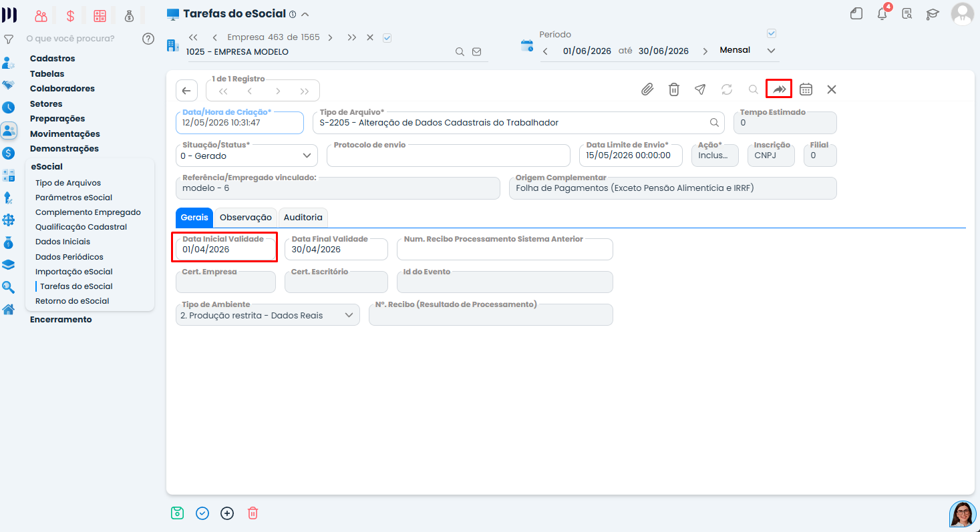
Task: Click the company search magnifier icon
Action: (460, 51)
